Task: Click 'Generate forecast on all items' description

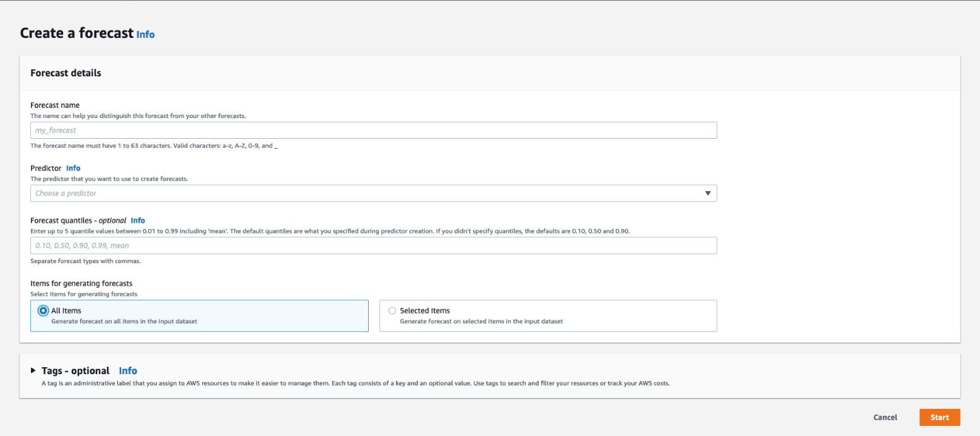Action: click(124, 321)
